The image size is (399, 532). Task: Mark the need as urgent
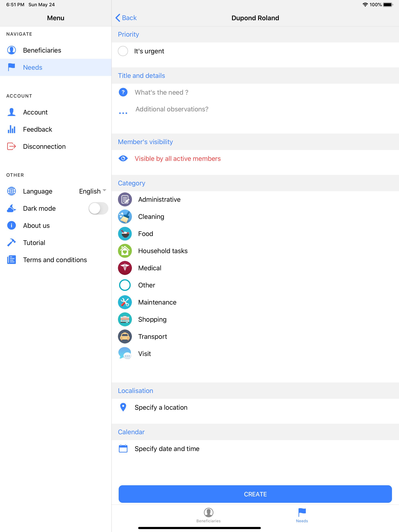[123, 51]
